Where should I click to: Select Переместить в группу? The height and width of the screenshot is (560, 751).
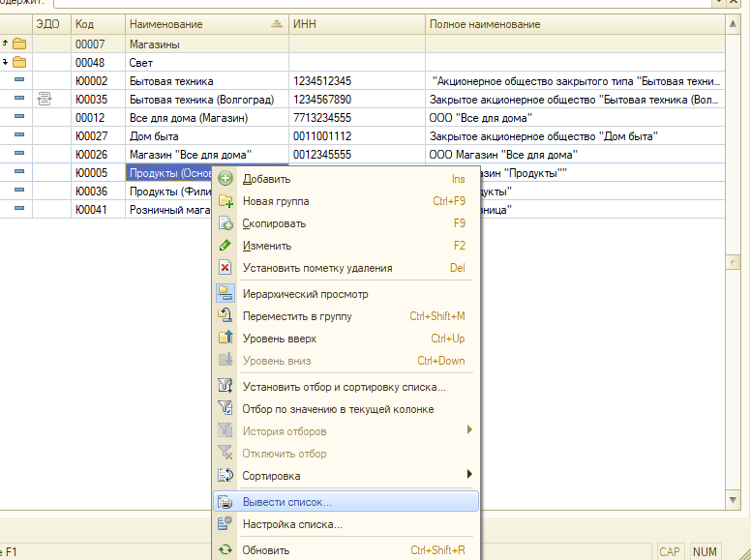tap(345, 316)
